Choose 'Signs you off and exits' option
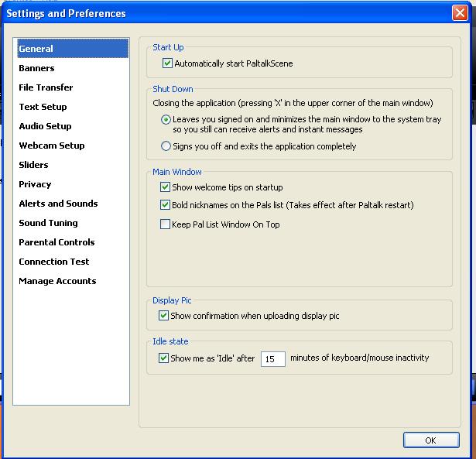 coord(166,146)
